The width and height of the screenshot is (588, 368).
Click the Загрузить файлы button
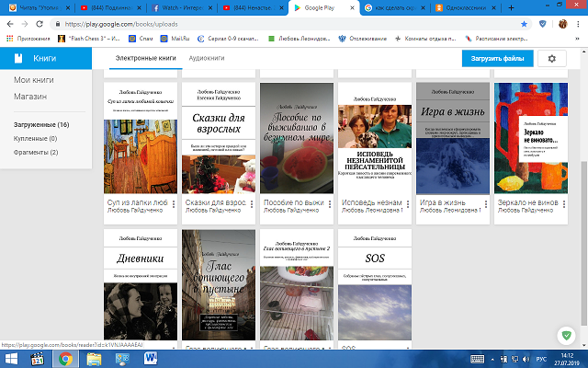(x=496, y=58)
